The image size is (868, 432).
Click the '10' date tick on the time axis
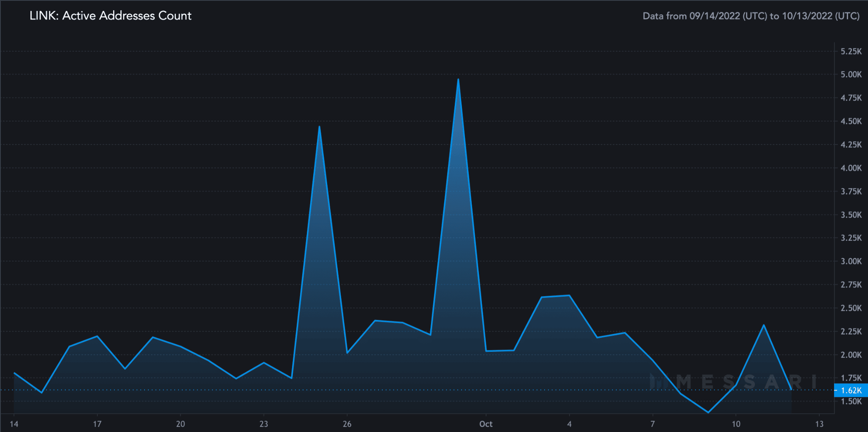click(x=736, y=424)
